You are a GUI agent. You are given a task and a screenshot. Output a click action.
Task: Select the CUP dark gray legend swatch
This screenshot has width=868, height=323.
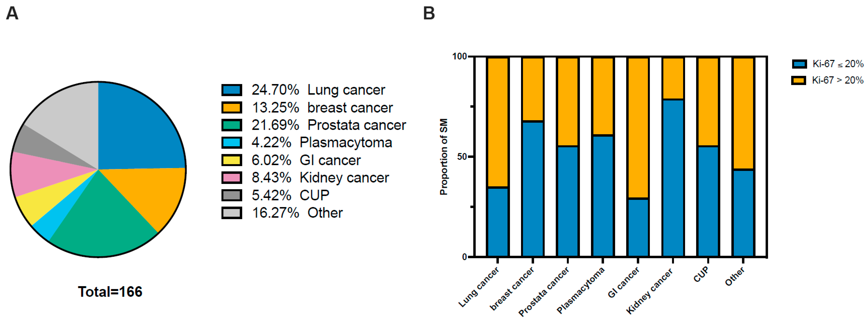tap(232, 195)
